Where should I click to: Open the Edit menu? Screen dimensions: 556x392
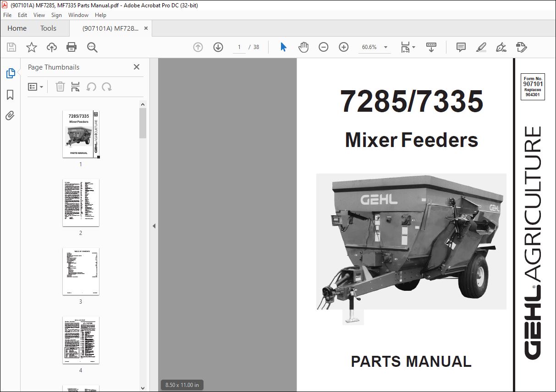tap(22, 15)
